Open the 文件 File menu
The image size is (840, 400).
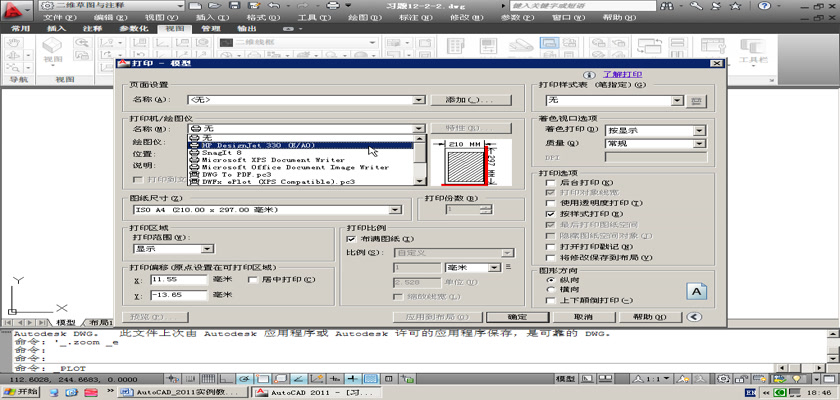(61, 17)
